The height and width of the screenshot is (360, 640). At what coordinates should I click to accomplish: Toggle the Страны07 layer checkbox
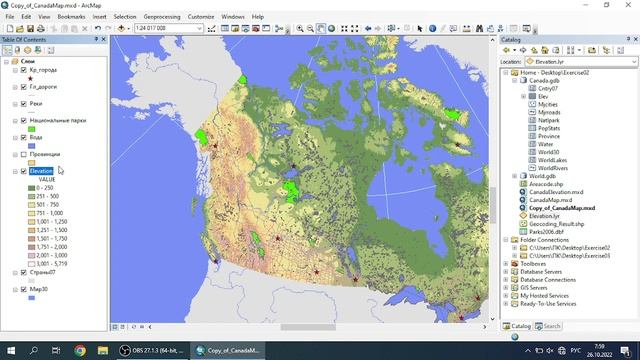(24, 272)
